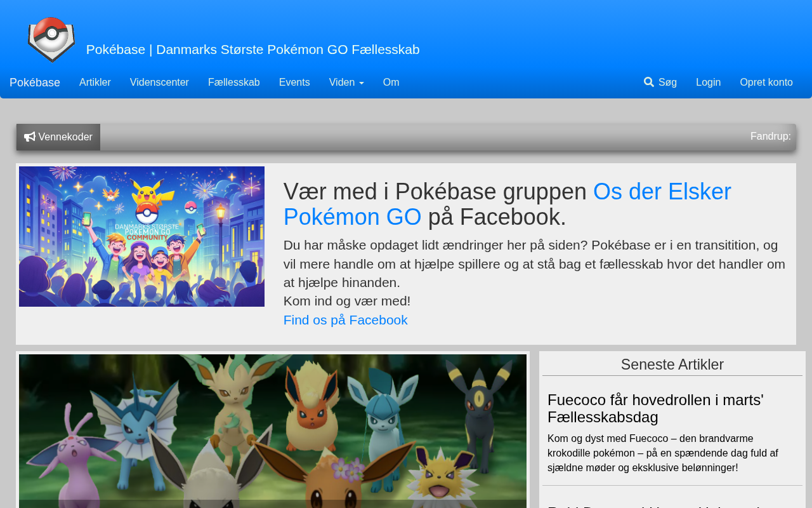Click the 'Kom og dyst med Fuecoco' summary text
The image size is (812, 508).
coord(663,453)
